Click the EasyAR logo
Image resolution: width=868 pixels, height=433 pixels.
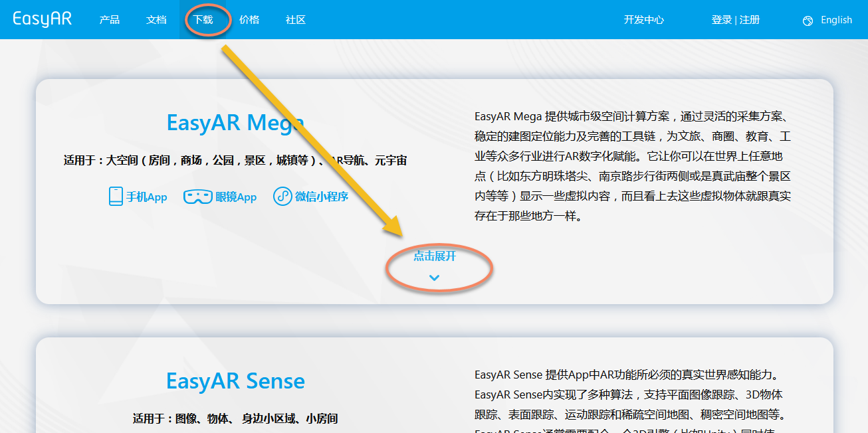click(42, 19)
